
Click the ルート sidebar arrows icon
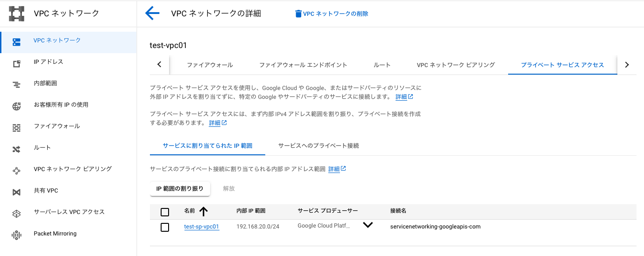pyautogui.click(x=16, y=149)
